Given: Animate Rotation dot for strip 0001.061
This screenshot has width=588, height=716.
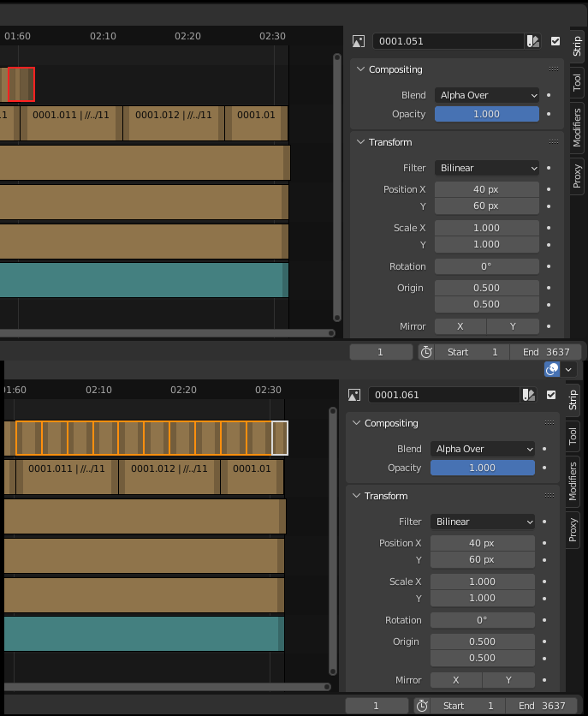Looking at the screenshot, I should pyautogui.click(x=544, y=620).
